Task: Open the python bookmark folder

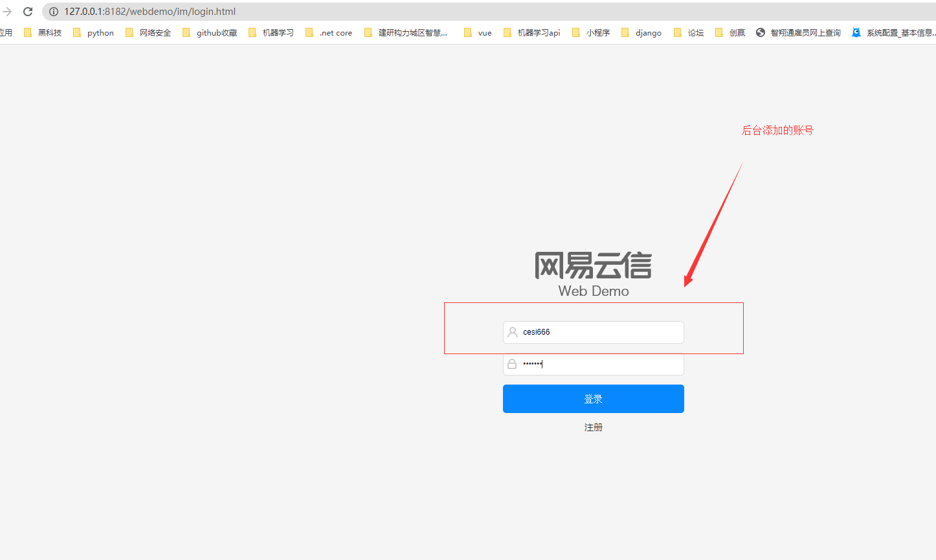Action: (94, 32)
